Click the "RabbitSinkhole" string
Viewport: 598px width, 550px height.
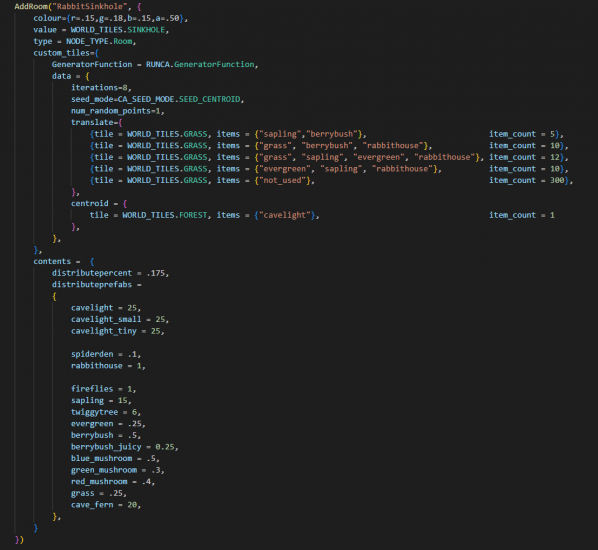90,6
